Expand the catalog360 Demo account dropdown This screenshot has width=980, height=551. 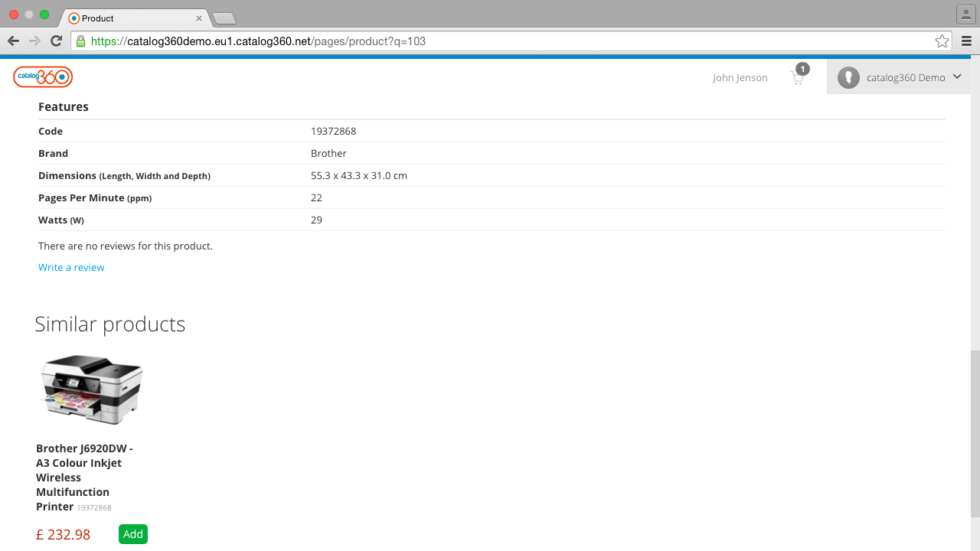tap(899, 77)
